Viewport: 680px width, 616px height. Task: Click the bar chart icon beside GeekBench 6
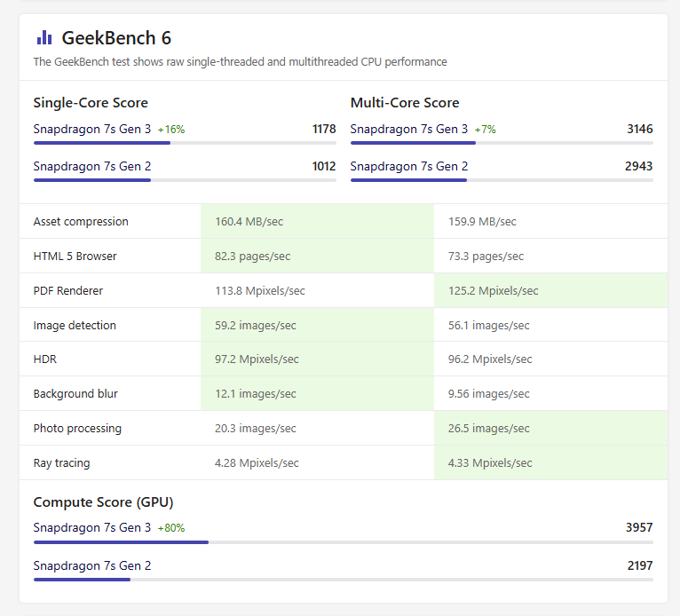coord(44,37)
